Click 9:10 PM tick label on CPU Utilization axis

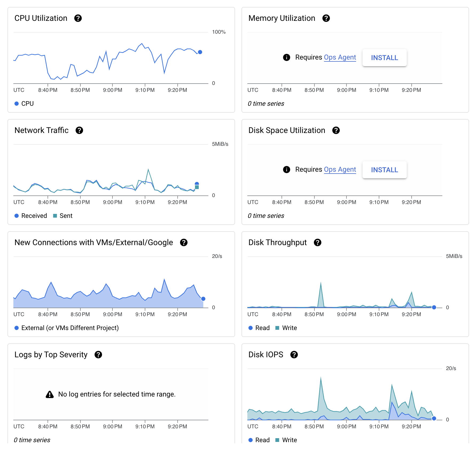[x=145, y=90]
